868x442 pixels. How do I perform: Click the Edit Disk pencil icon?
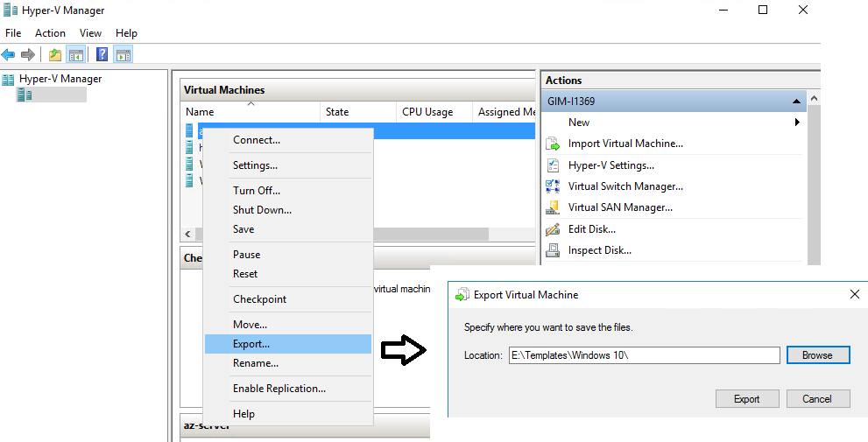553,229
